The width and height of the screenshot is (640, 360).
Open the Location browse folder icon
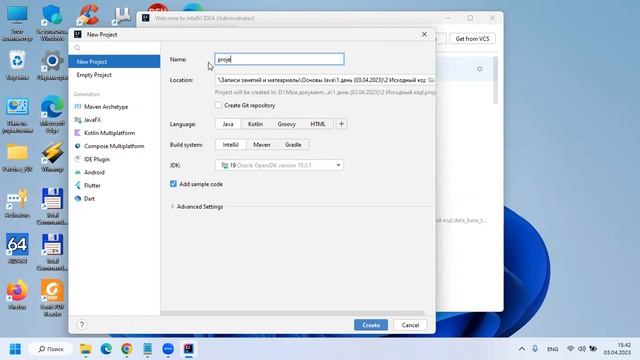pyautogui.click(x=431, y=80)
